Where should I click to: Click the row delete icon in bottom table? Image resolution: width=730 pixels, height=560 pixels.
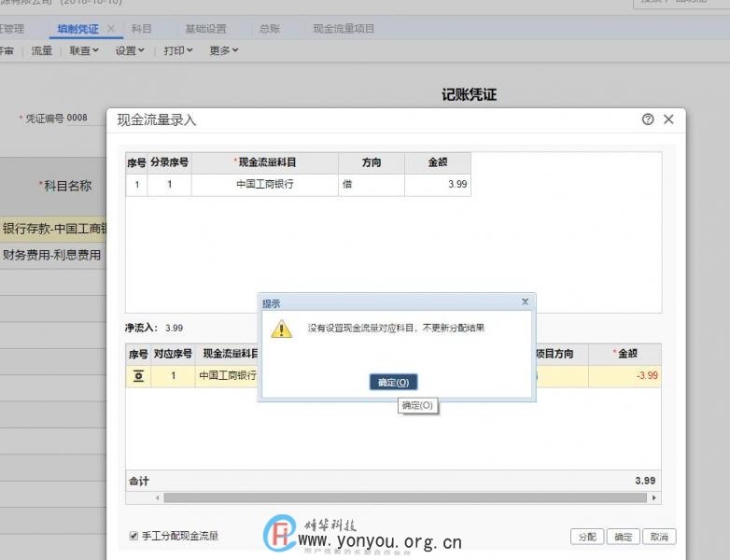click(x=138, y=375)
